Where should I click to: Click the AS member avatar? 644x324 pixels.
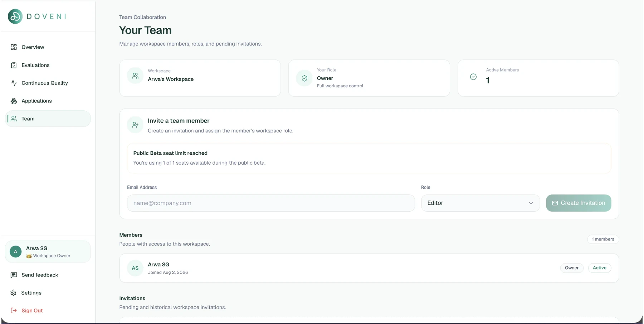(135, 268)
